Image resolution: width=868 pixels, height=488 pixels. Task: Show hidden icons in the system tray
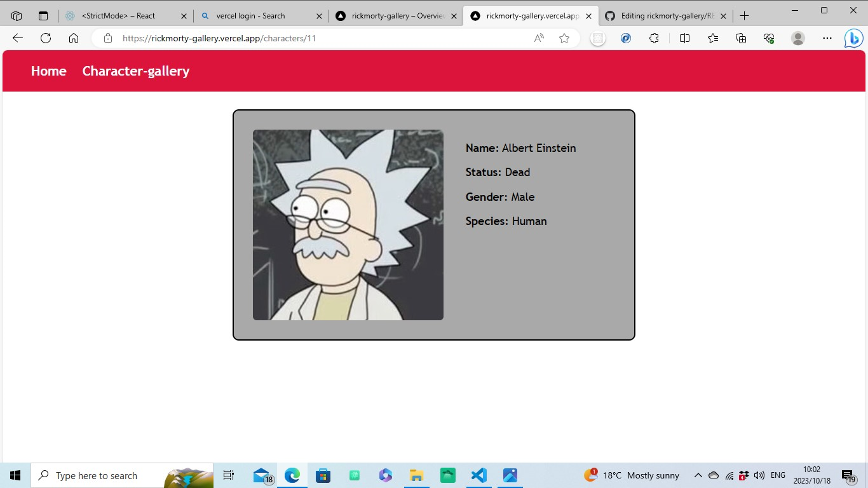697,475
